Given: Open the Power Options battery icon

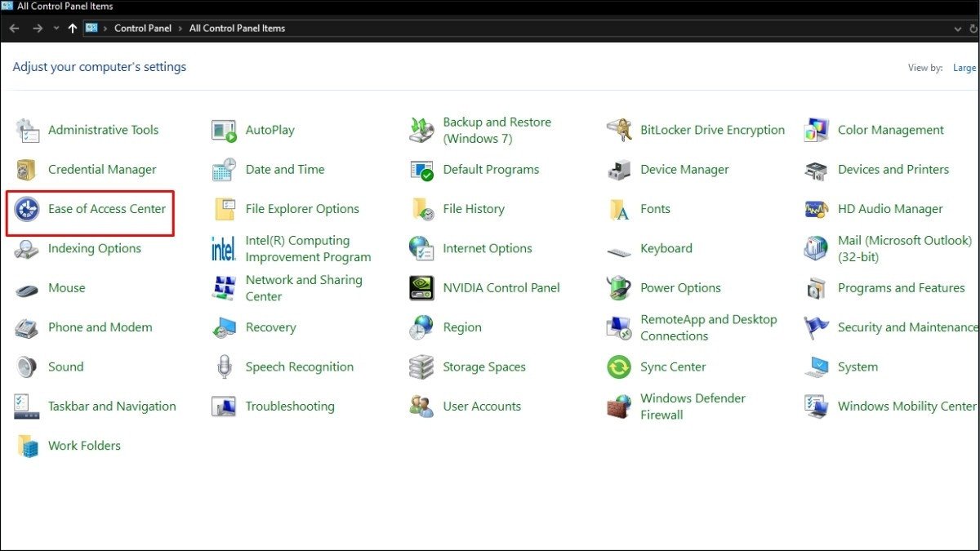Looking at the screenshot, I should point(619,288).
